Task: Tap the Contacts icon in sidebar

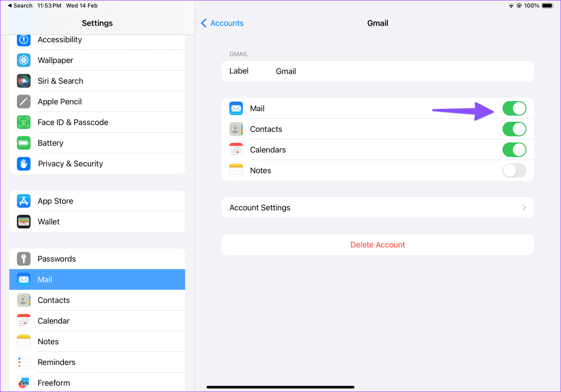Action: click(x=24, y=300)
